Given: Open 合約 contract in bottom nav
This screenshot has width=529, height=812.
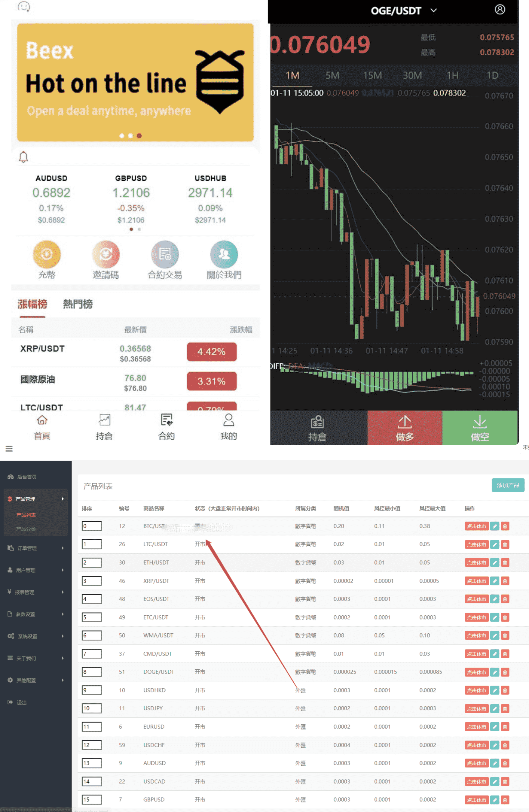Looking at the screenshot, I should 167,427.
